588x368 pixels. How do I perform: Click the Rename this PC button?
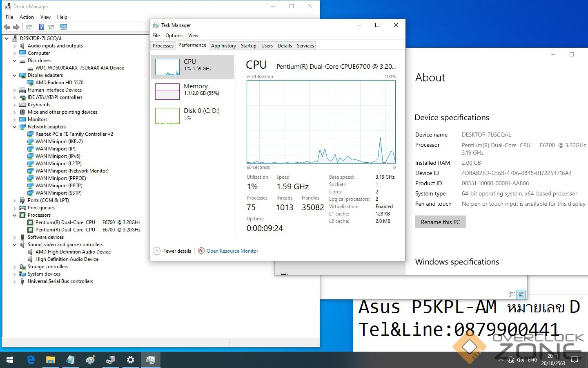coord(441,222)
